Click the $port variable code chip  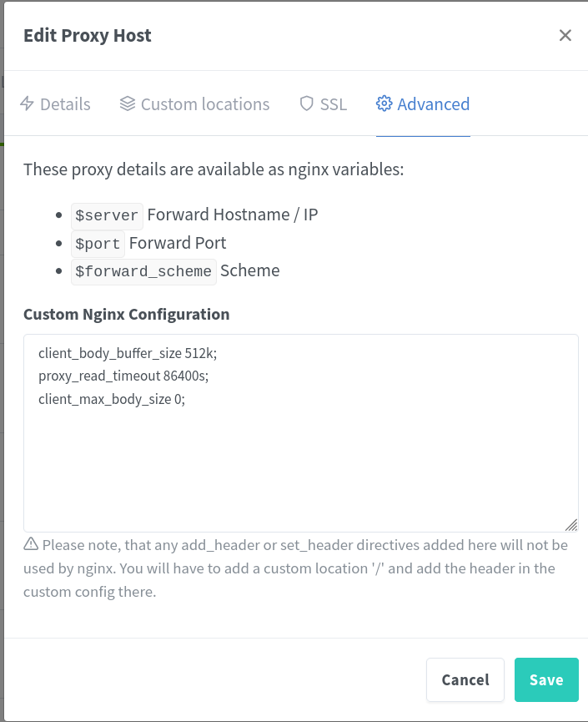98,244
